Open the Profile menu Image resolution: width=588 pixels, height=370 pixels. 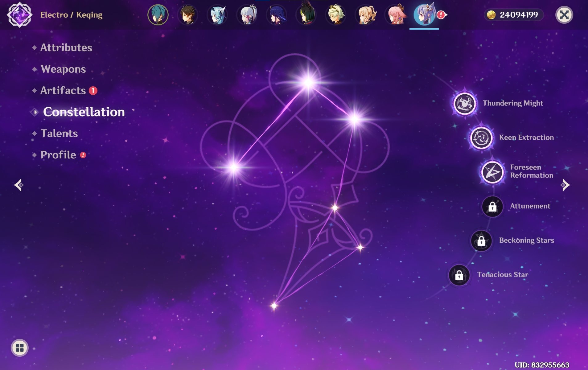(58, 155)
